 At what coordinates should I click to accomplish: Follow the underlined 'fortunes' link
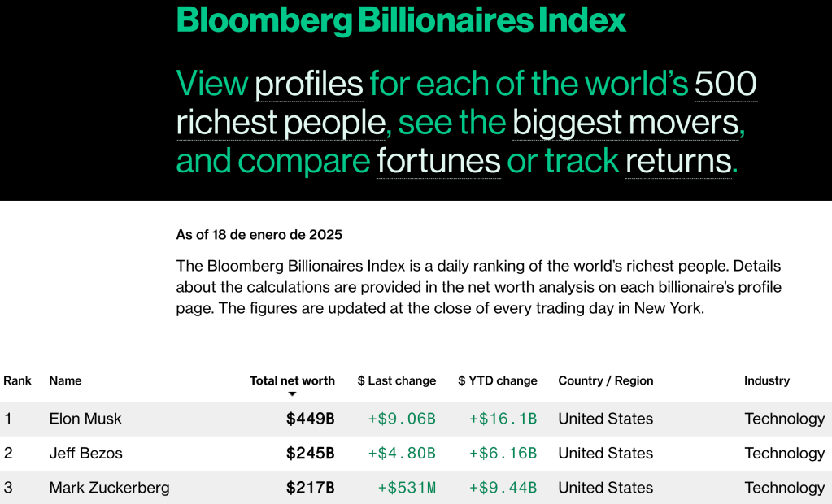pos(438,161)
